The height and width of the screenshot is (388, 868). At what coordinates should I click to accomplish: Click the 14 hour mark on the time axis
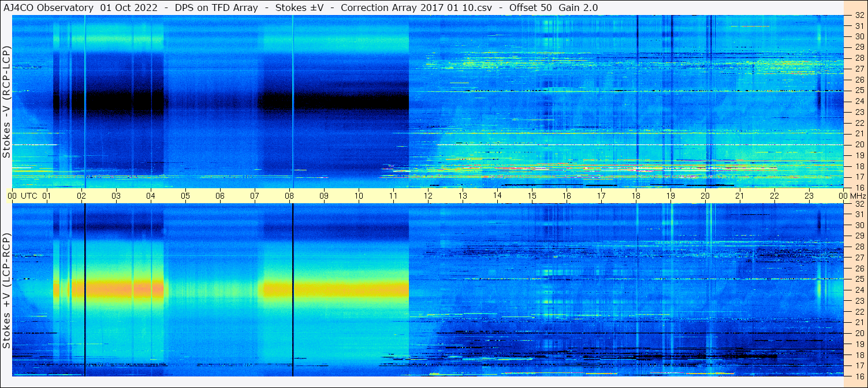[497, 196]
